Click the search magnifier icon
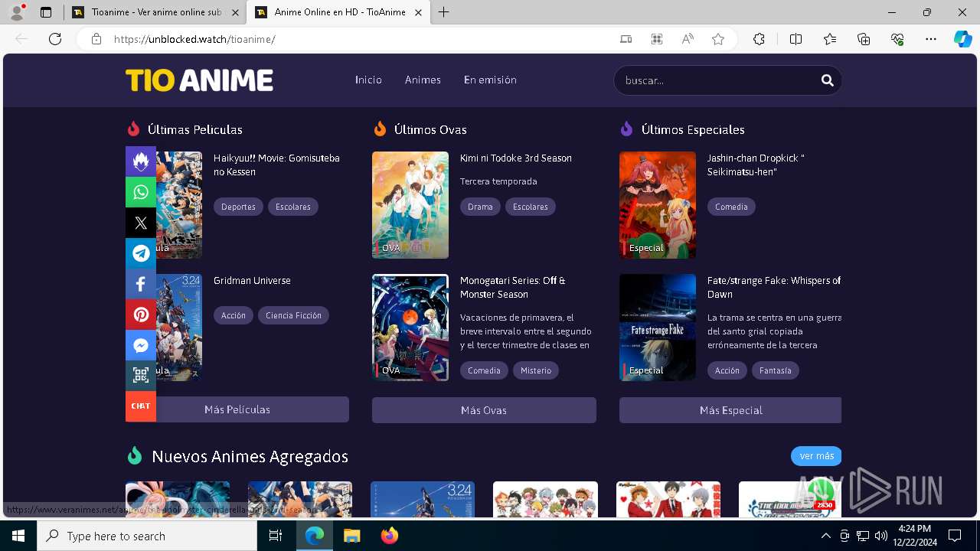 pos(827,80)
